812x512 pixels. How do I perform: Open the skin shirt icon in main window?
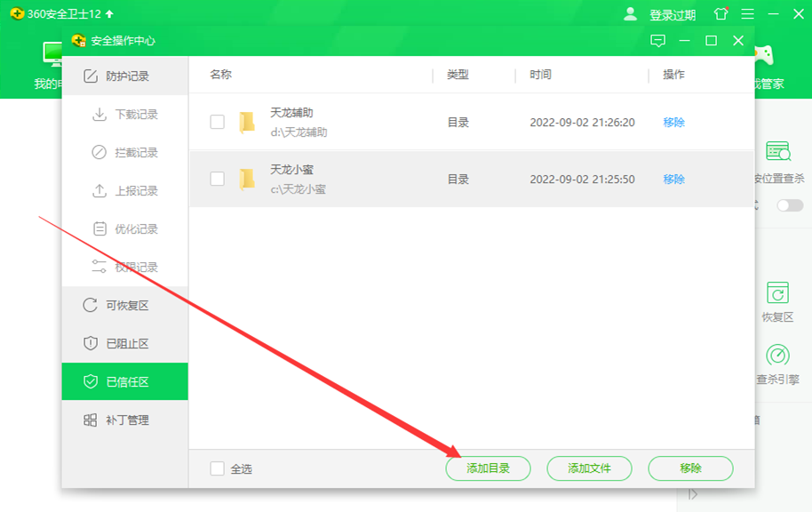click(x=720, y=13)
